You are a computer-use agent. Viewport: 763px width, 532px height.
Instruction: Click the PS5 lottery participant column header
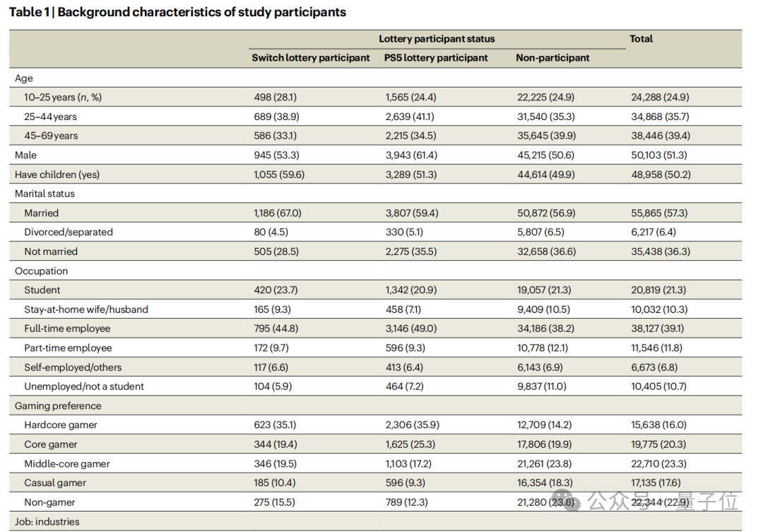click(436, 58)
